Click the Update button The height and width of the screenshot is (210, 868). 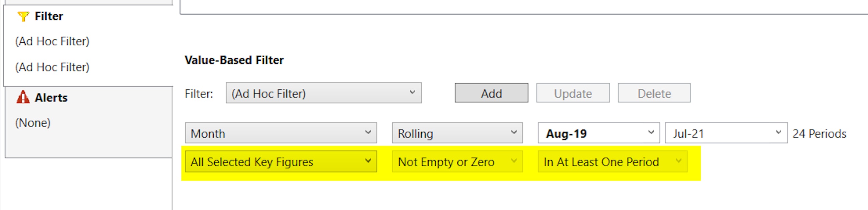[573, 93]
